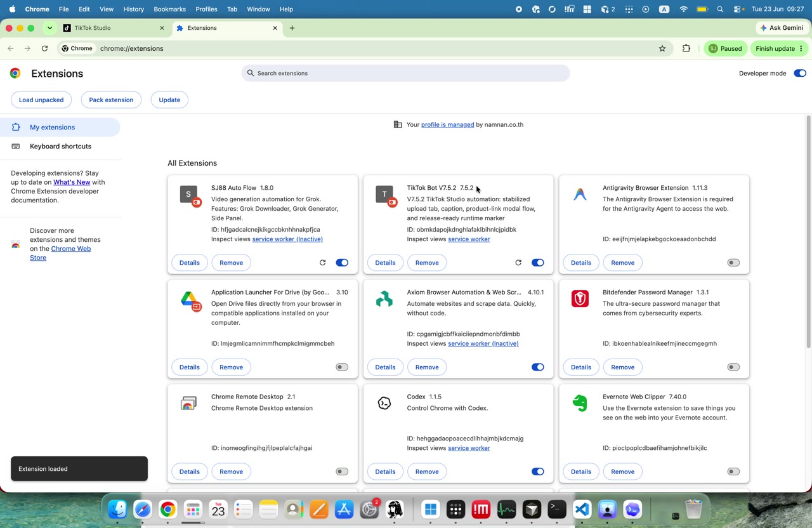Open the Extensions puzzle icon in the toolbar
The height and width of the screenshot is (528, 812).
point(686,48)
